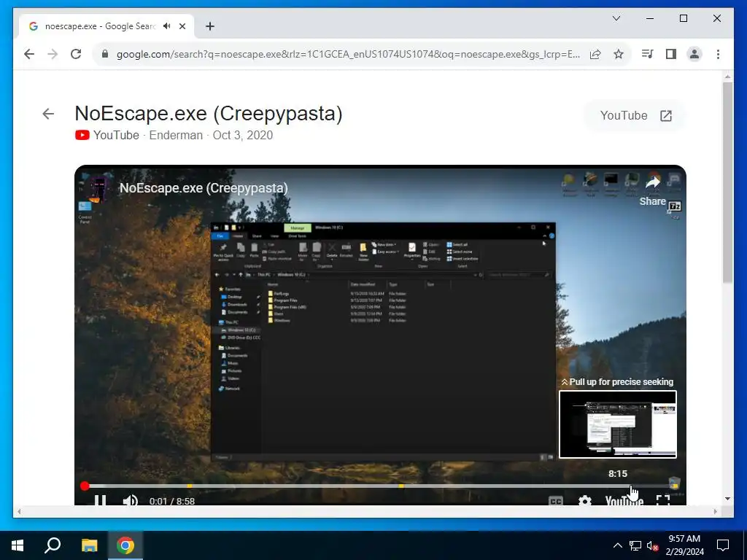747x560 pixels.
Task: Expand the tab search dropdown arrow
Action: [x=616, y=18]
